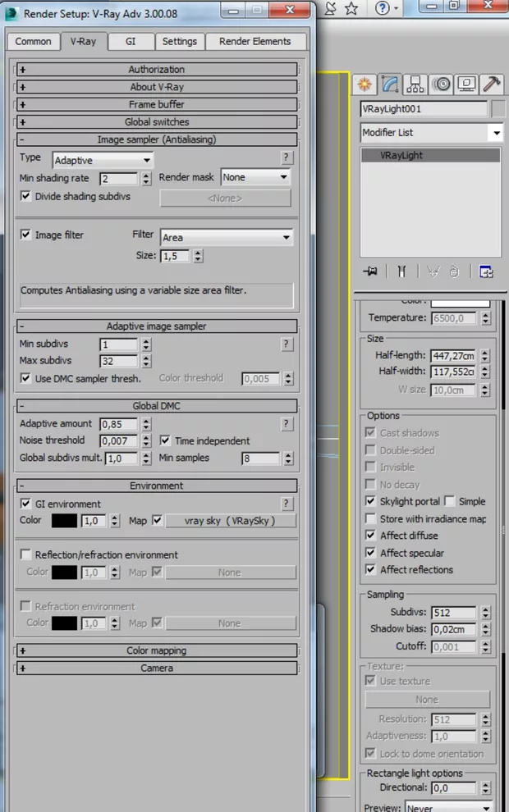Screen dimensions: 509x812
Task: Click Configure Modifier Sets icon
Action: click(x=486, y=271)
